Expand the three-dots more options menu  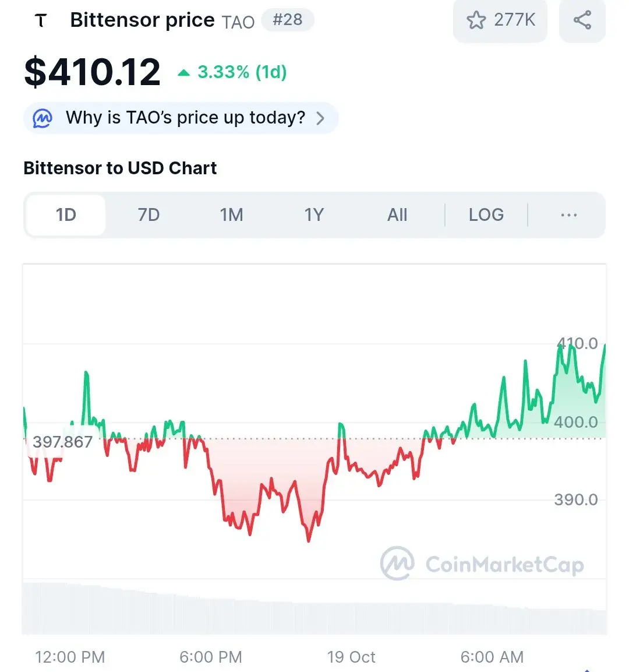(x=568, y=215)
